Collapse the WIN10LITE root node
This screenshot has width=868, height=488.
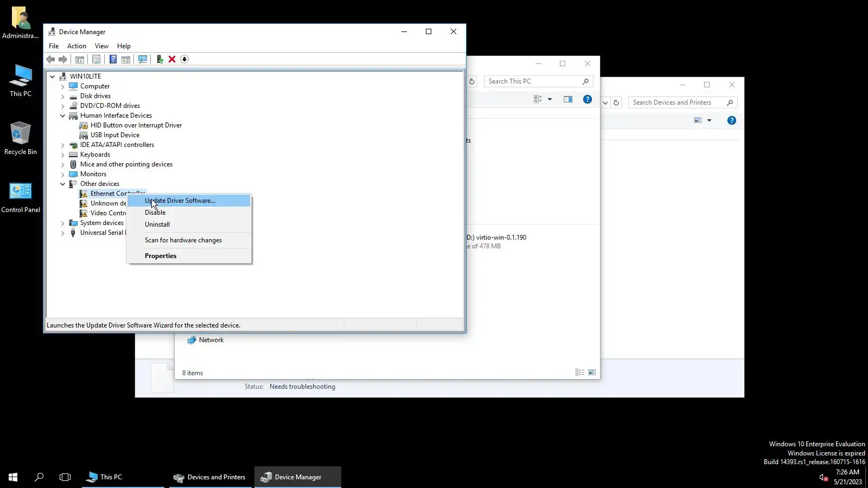(x=53, y=76)
